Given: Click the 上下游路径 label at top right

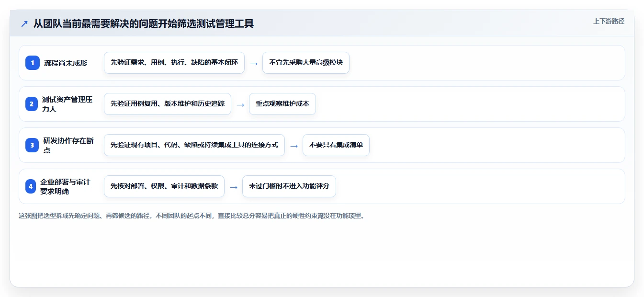Looking at the screenshot, I should (x=609, y=21).
